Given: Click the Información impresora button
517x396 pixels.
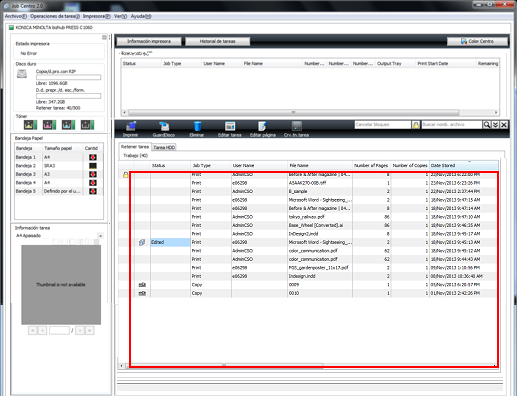Looking at the screenshot, I should coord(149,41).
